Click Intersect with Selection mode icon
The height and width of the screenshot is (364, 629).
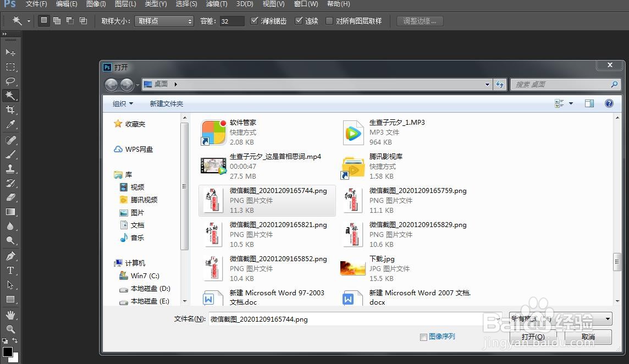pos(84,20)
